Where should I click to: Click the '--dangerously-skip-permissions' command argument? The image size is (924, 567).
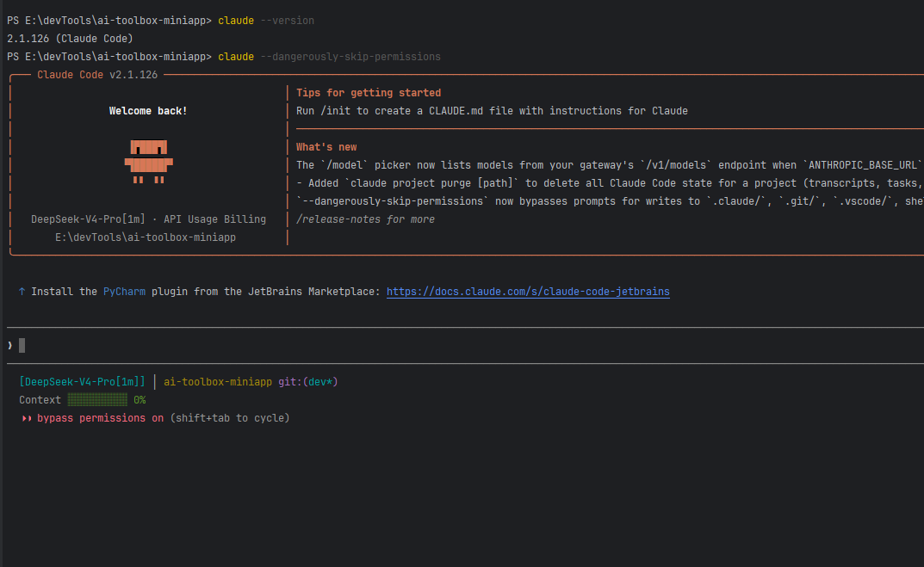350,57
